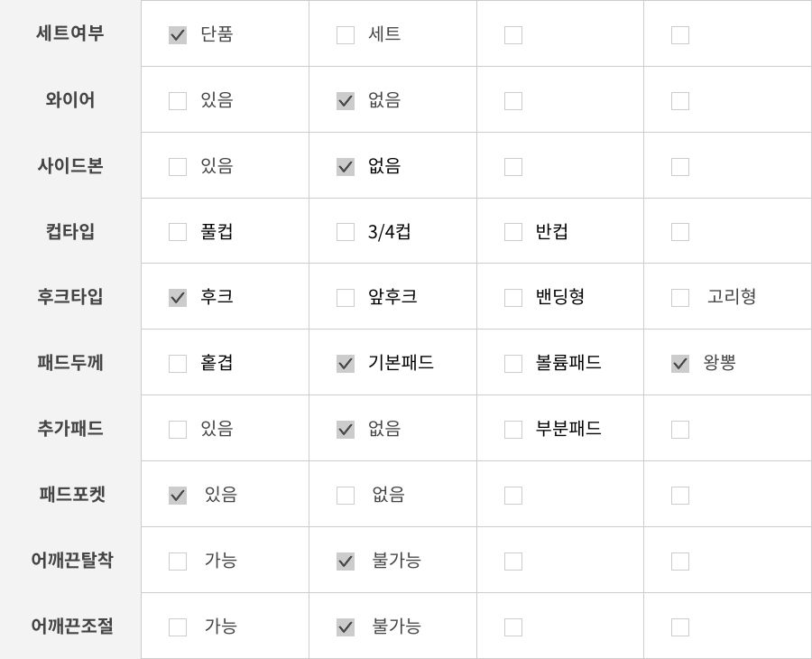Tick the 고리형 checkbox
The image size is (812, 659).
point(680,298)
